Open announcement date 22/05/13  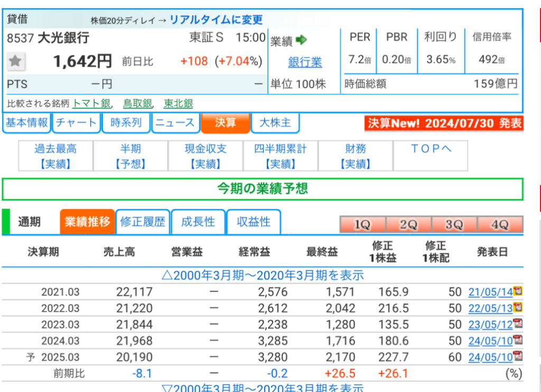click(490, 309)
